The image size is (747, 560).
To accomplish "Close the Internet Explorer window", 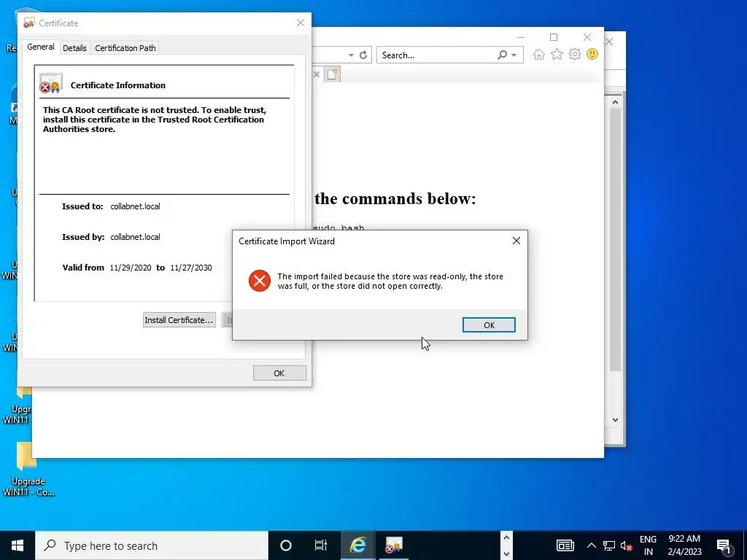I will 587,37.
